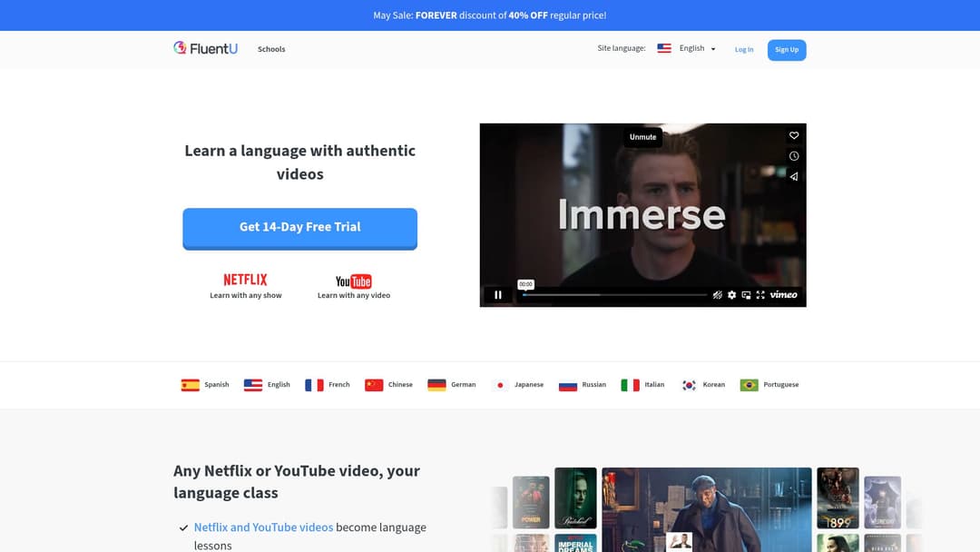Open the large center show preview image
Image resolution: width=980 pixels, height=552 pixels.
707,509
